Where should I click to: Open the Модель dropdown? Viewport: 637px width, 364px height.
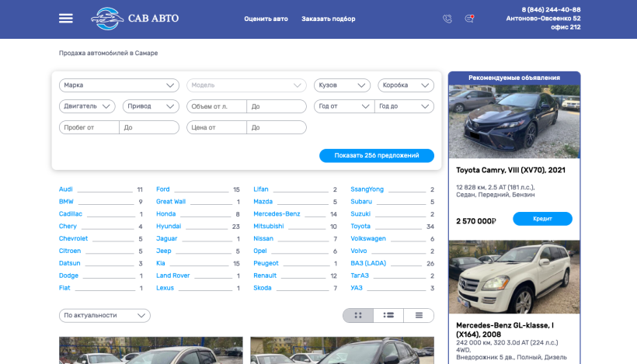(246, 85)
